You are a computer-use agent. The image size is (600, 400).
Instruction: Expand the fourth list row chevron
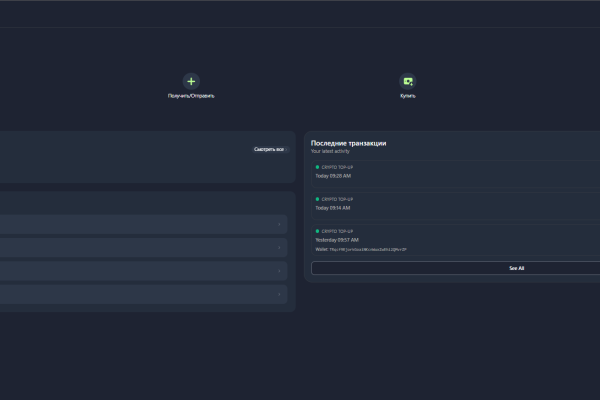coord(279,294)
